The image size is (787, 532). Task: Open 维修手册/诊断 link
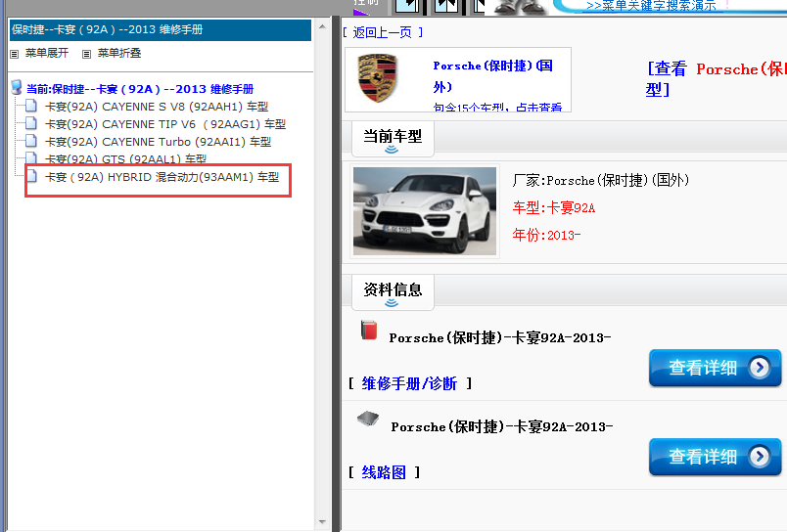[409, 383]
